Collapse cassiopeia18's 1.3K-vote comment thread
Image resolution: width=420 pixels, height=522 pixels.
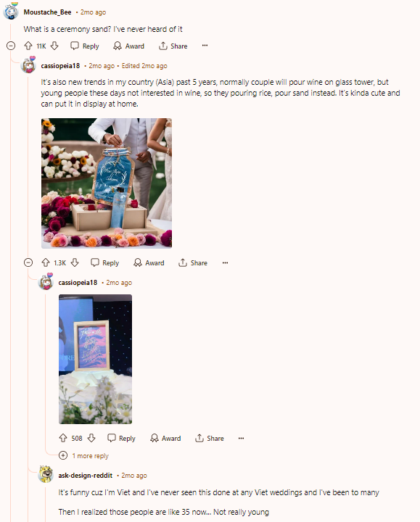click(28, 262)
